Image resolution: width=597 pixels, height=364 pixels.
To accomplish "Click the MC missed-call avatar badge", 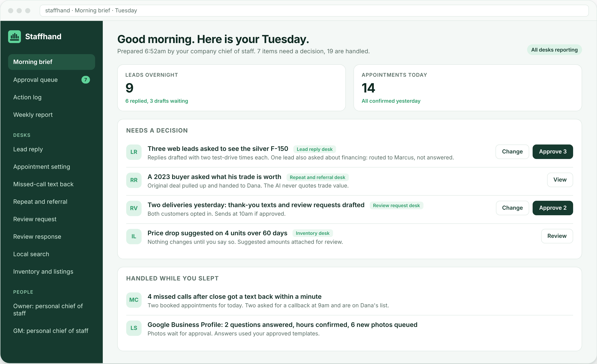I will [x=134, y=300].
